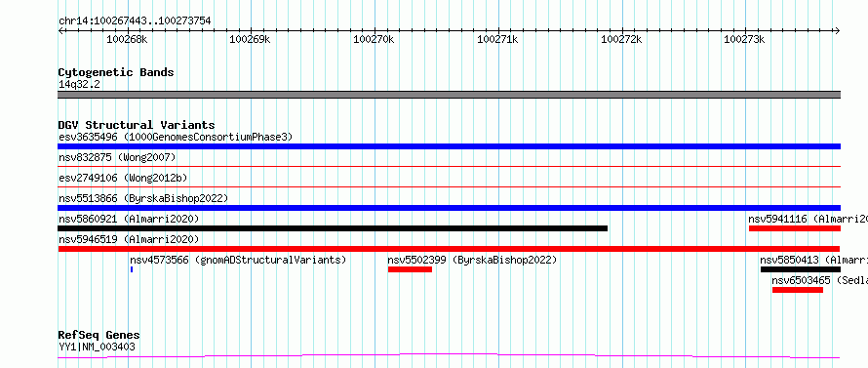Select the red nsv5941116 variant bar

[x=795, y=228]
